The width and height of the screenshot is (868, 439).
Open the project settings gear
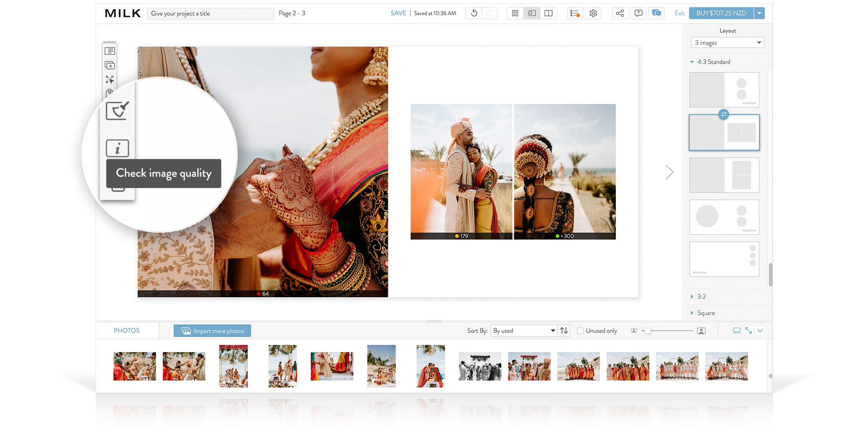coord(593,13)
